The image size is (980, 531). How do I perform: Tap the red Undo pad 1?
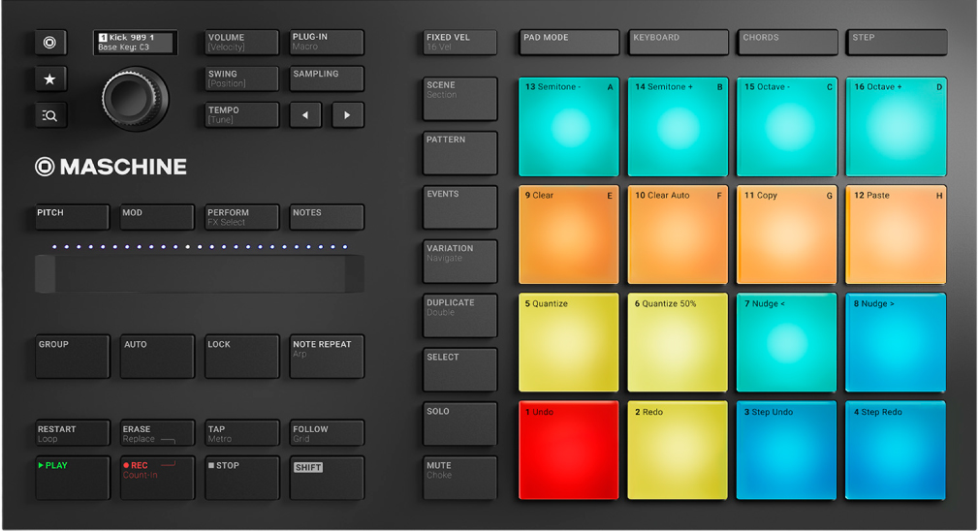[568, 452]
